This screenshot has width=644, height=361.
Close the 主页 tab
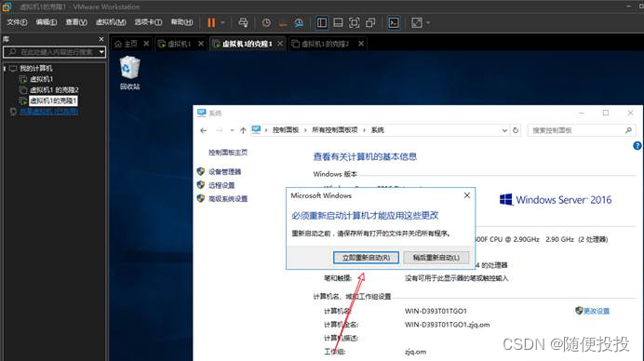pos(146,44)
